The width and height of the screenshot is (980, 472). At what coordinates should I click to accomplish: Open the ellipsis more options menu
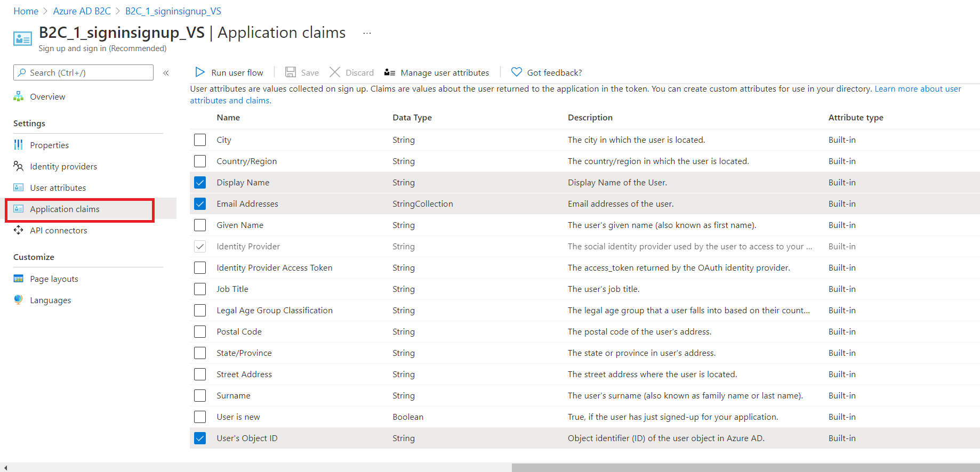(367, 33)
